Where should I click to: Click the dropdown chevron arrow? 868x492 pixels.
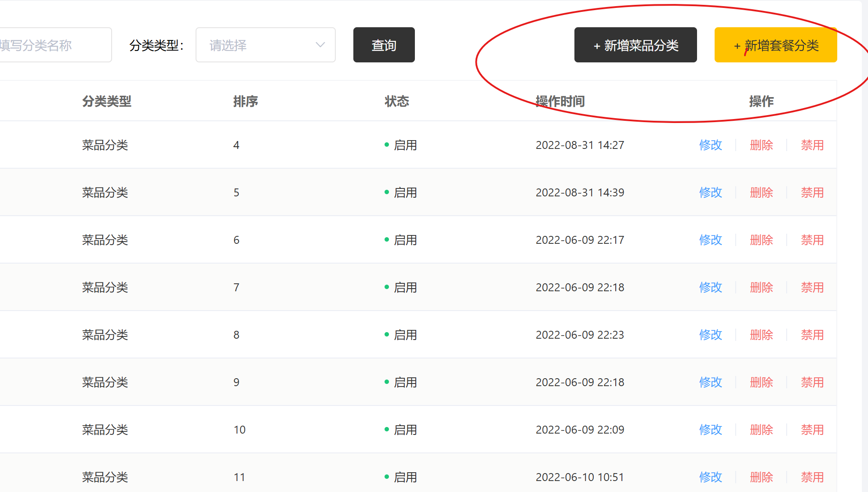(320, 45)
